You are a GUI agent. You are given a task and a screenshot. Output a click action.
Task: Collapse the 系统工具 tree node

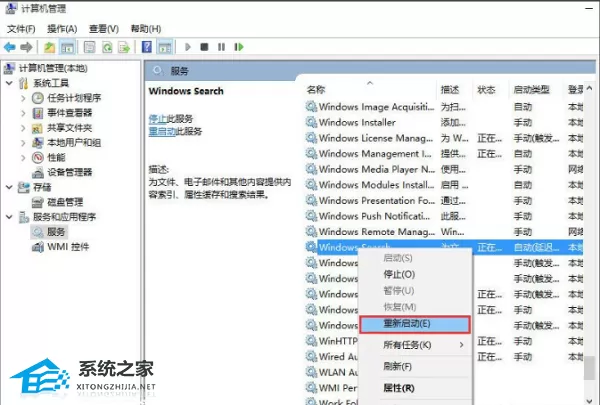(x=9, y=83)
